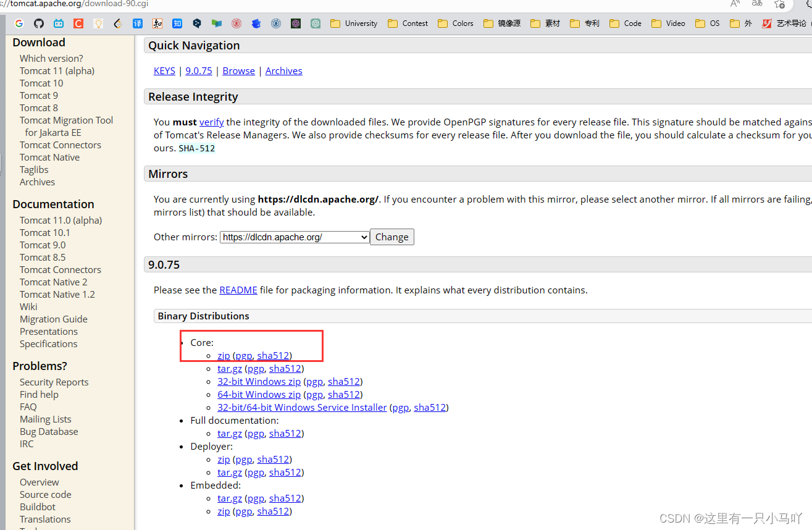Screen dimensions: 812x530
Task: Open the Browse link
Action: pyautogui.click(x=239, y=71)
